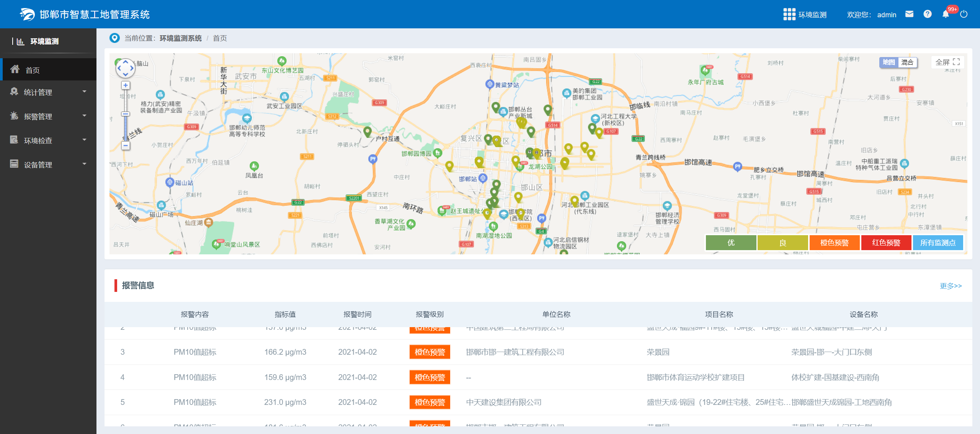Click the 环境监测 chart icon in sidebar header
980x434 pixels.
coord(20,41)
